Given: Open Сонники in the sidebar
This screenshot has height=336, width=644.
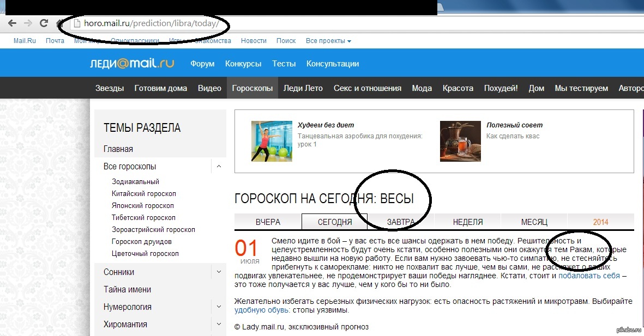Looking at the screenshot, I should click(x=119, y=272).
